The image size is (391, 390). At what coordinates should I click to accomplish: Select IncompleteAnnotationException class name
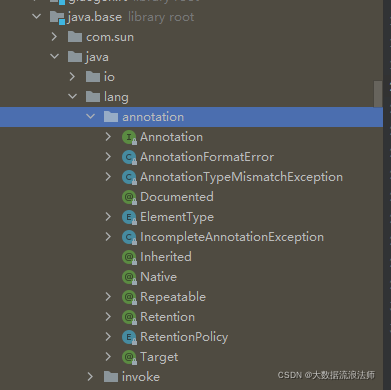pos(232,237)
